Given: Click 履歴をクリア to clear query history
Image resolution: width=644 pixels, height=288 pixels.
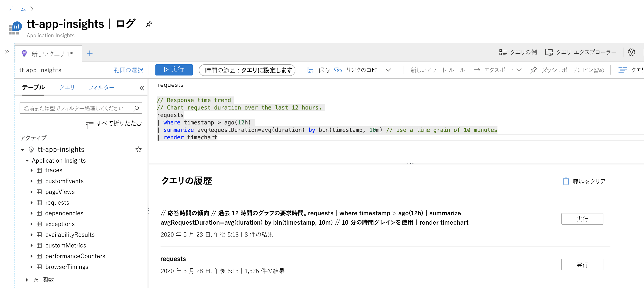Looking at the screenshot, I should (x=584, y=181).
